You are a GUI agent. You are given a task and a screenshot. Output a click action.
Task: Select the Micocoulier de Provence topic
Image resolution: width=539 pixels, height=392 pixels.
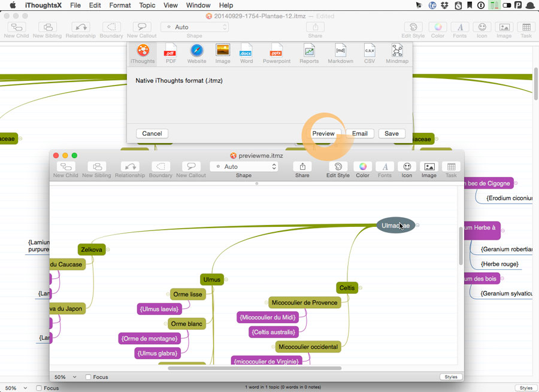click(305, 303)
